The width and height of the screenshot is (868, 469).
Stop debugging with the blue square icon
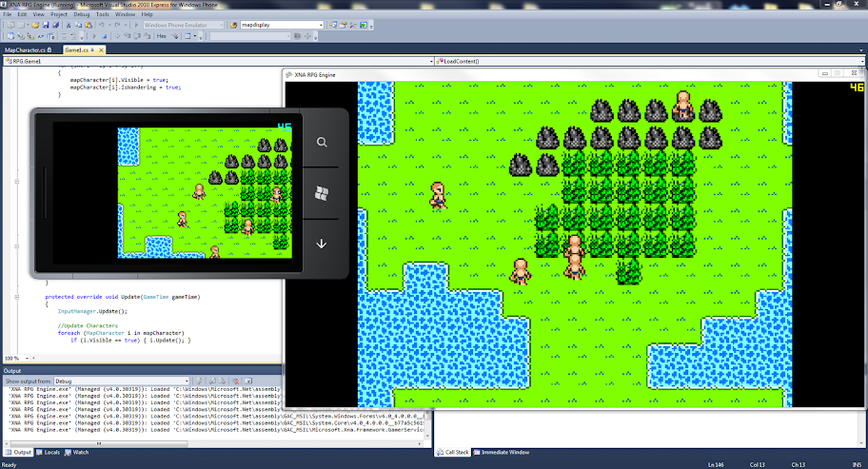pos(104,36)
